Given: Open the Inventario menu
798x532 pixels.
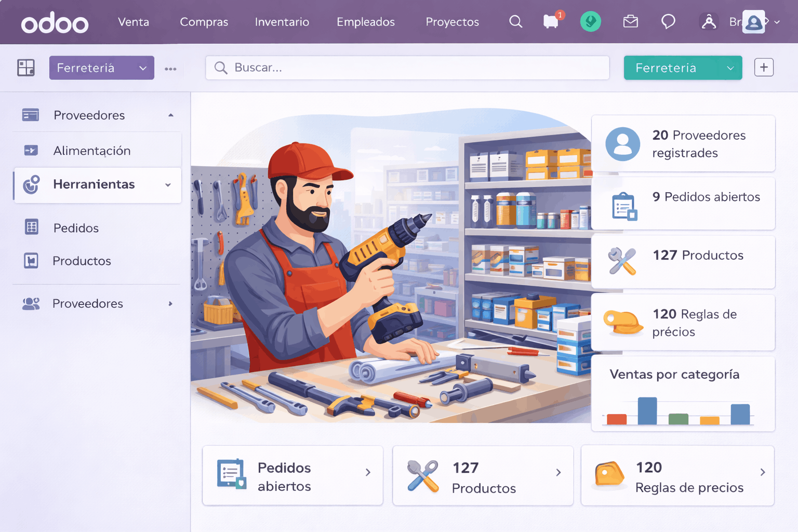Looking at the screenshot, I should click(282, 22).
